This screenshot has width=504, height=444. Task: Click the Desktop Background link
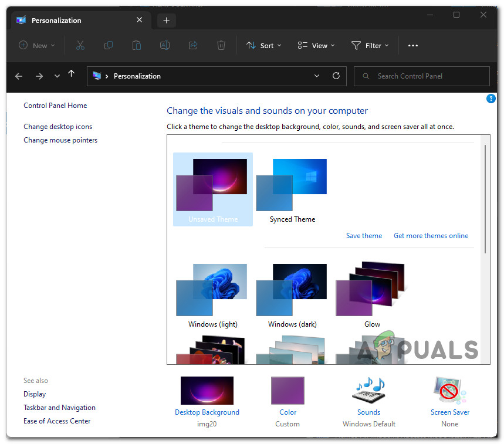pos(207,412)
